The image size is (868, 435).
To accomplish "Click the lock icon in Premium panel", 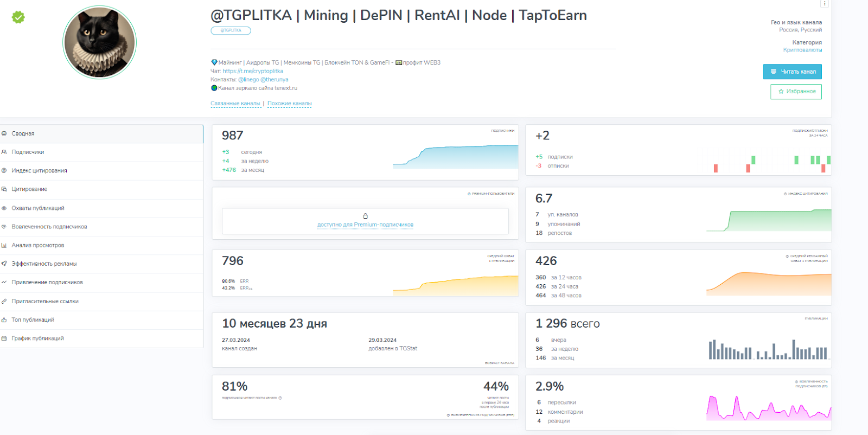I will [x=365, y=216].
